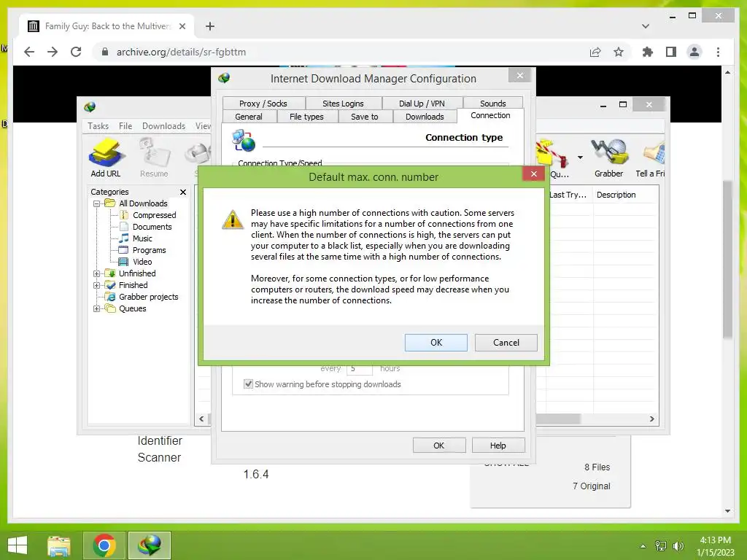Open Help in the Configuration window
The height and width of the screenshot is (560, 747).
point(498,446)
